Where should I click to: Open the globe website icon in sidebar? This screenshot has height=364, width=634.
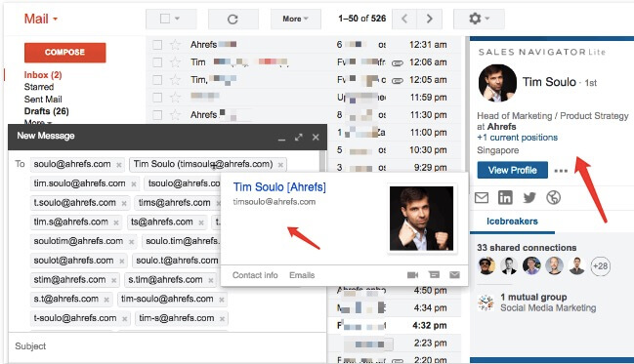[x=553, y=197]
